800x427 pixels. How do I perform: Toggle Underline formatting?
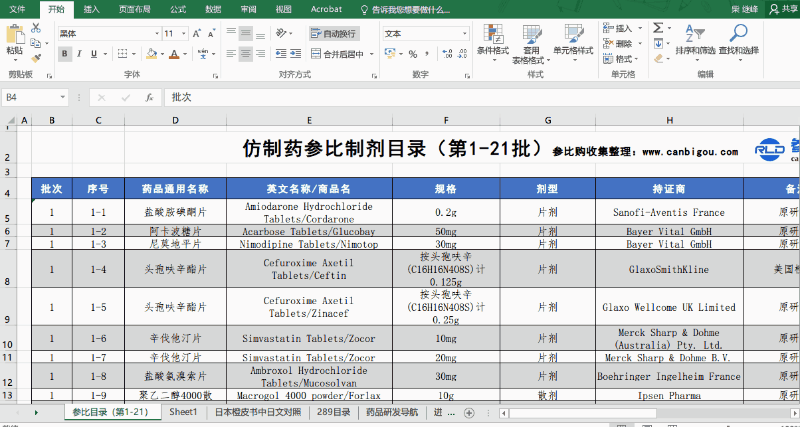[x=94, y=54]
